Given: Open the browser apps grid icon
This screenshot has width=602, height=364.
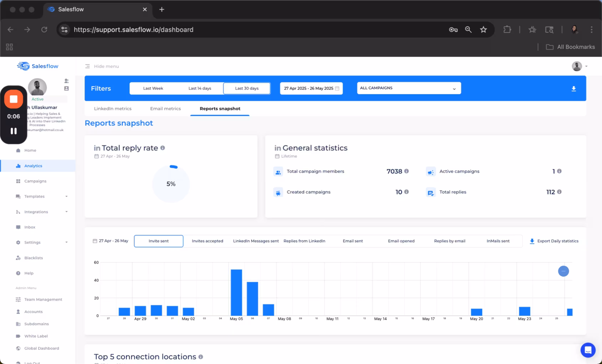Looking at the screenshot, I should 9,47.
